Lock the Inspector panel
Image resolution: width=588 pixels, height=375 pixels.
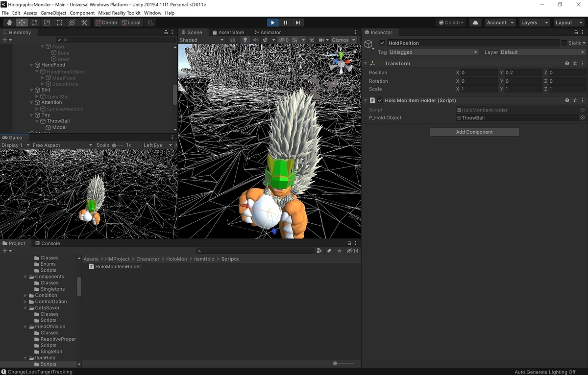[x=575, y=32]
